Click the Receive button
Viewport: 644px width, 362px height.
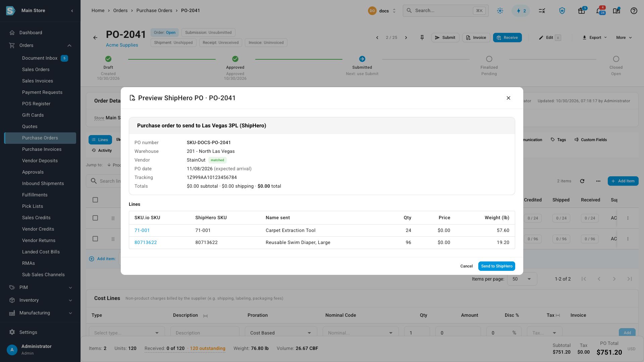click(x=507, y=38)
